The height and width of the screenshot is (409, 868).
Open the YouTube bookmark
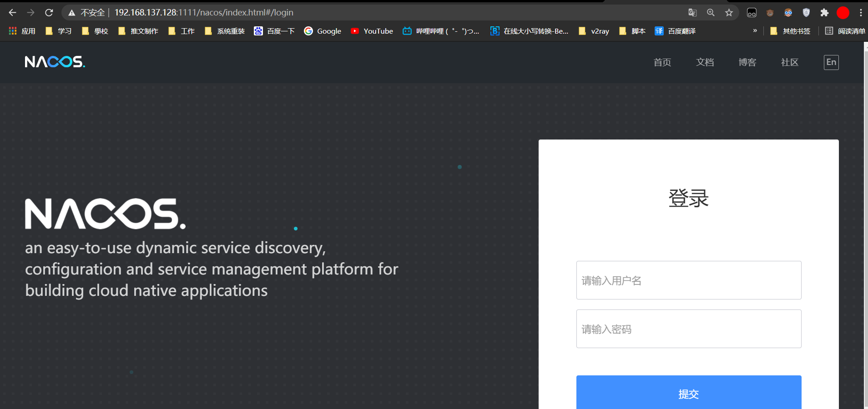(372, 31)
